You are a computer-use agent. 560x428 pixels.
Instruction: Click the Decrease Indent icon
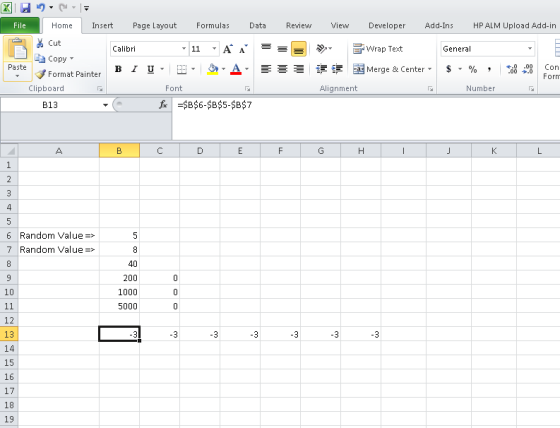[321, 69]
